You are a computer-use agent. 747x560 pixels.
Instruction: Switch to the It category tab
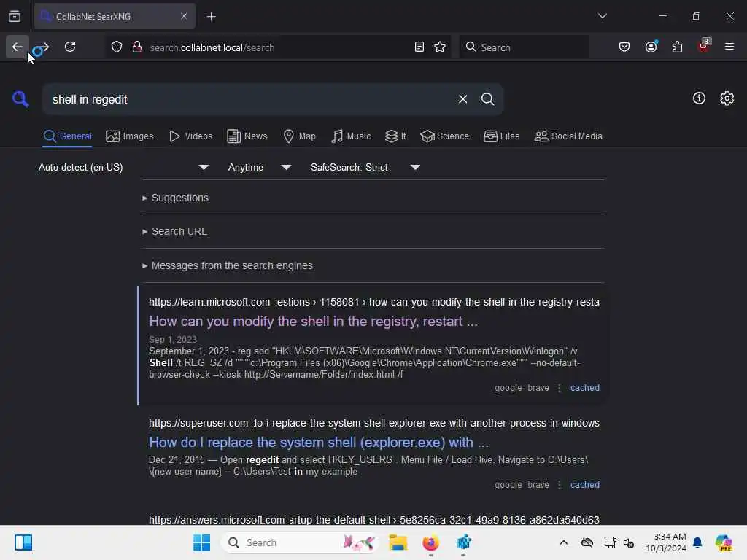pyautogui.click(x=395, y=136)
